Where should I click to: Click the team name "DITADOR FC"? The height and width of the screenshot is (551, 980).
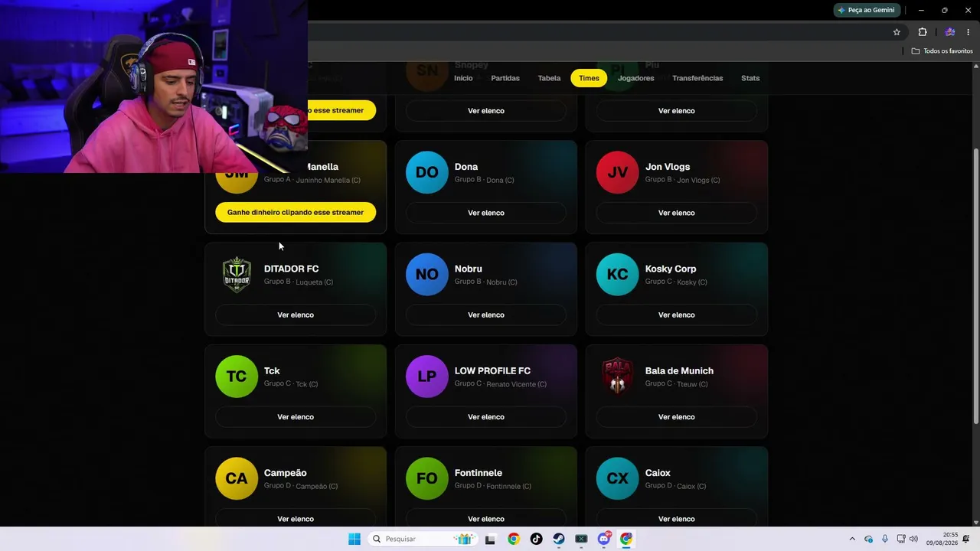tap(291, 269)
